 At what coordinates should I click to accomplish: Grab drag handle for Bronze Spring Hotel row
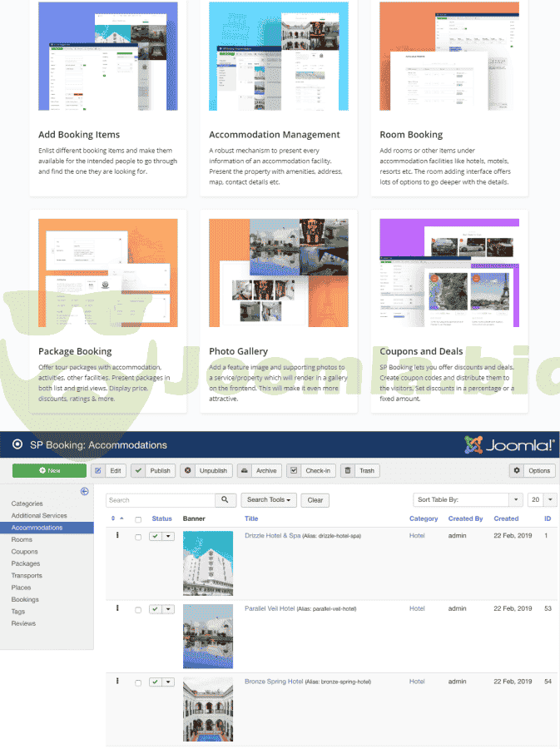click(x=117, y=681)
